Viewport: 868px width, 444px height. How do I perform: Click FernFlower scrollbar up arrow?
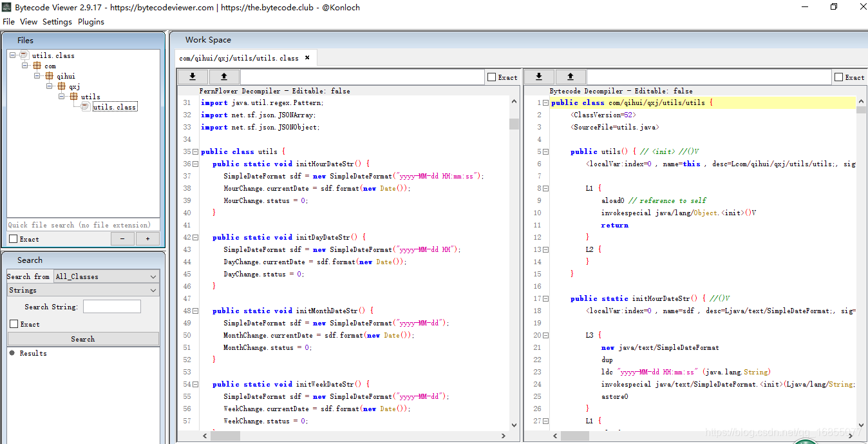click(x=514, y=101)
